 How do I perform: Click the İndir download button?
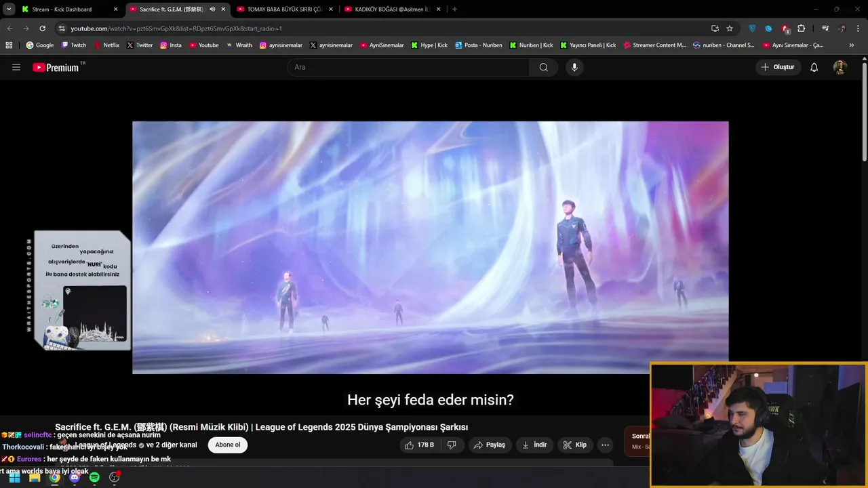click(534, 445)
